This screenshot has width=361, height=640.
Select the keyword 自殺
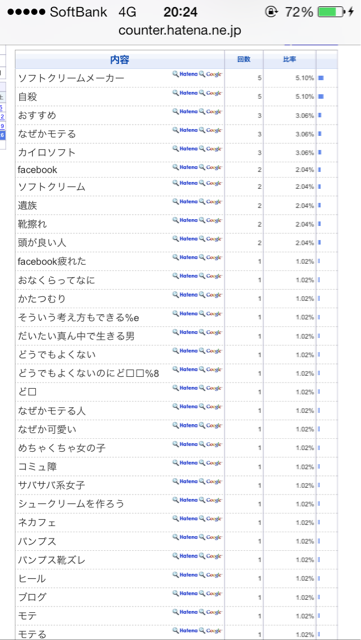(x=28, y=97)
